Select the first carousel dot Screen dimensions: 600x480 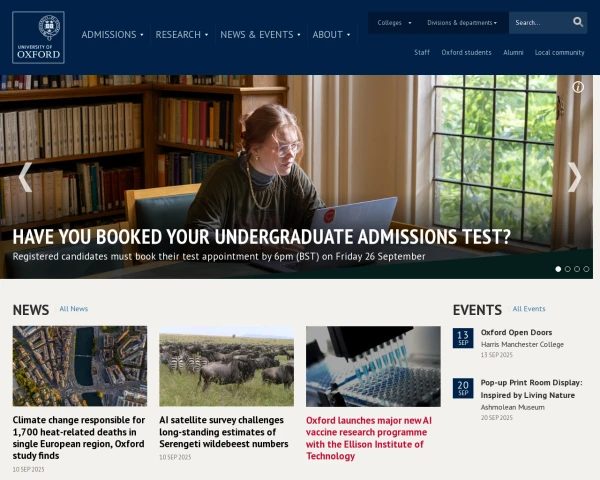tap(558, 269)
